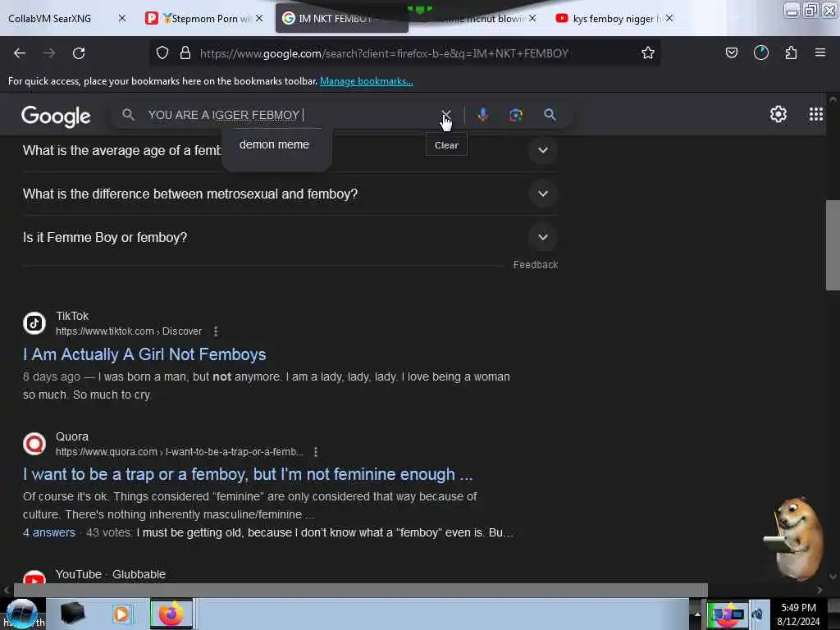Expand the metrosexual versus femboy question
Viewport: 840px width, 630px height.
tap(543, 194)
